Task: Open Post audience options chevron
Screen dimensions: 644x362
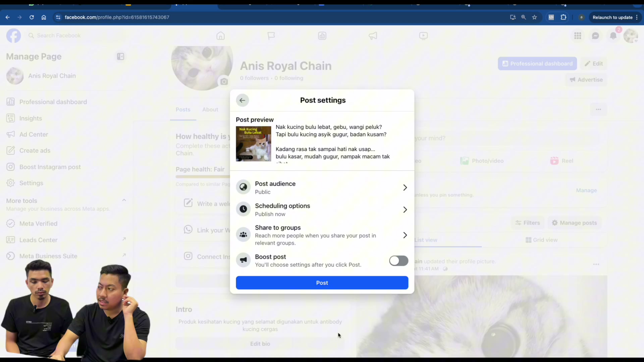Action: (x=405, y=188)
